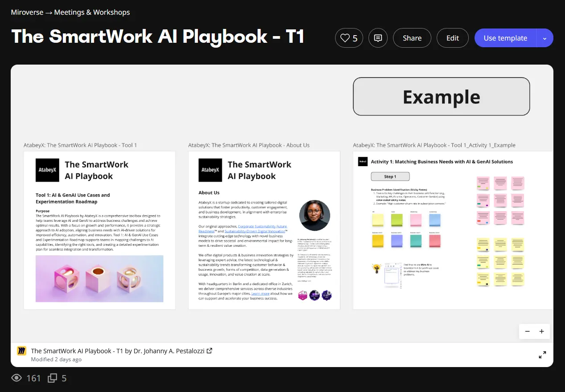This screenshot has height=392, width=565.
Task: Click 'Business Problem Identification (Sticky Notes)' text
Action: [x=399, y=189]
